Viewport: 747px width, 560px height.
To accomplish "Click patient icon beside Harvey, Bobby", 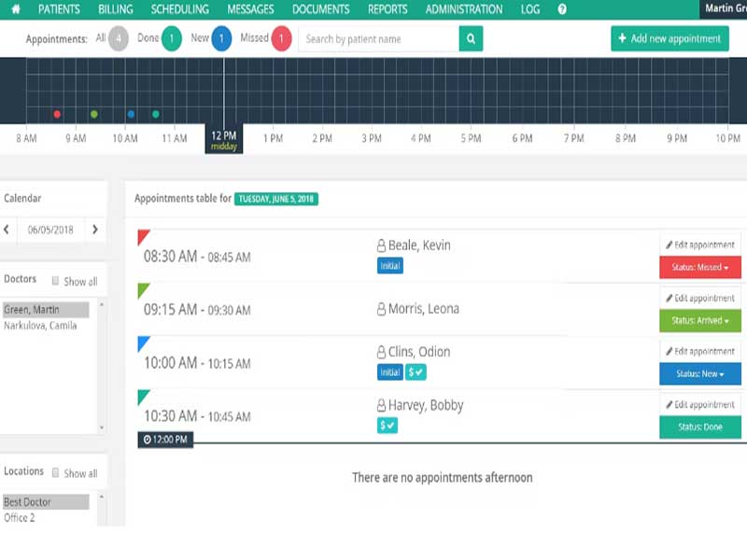I will 381,405.
